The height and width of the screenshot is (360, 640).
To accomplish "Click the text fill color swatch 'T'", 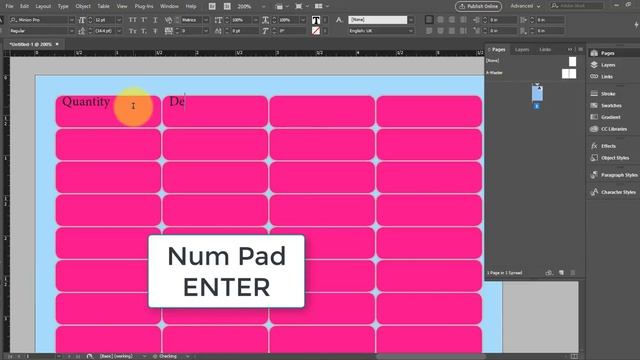I will (316, 20).
